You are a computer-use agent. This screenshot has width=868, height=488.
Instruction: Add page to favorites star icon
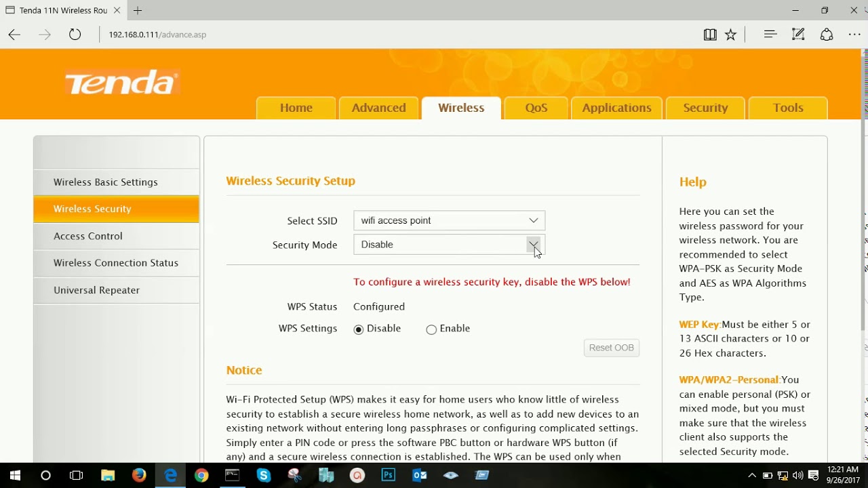[x=730, y=35]
